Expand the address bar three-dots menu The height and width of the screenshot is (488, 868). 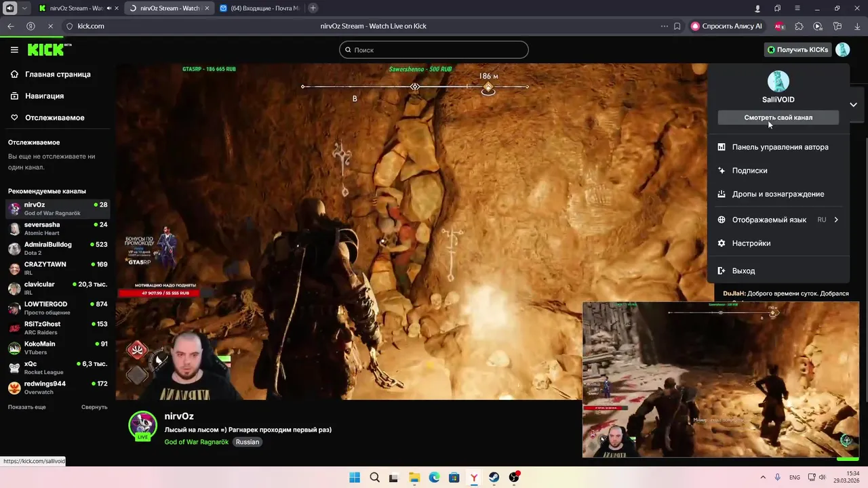tap(664, 26)
